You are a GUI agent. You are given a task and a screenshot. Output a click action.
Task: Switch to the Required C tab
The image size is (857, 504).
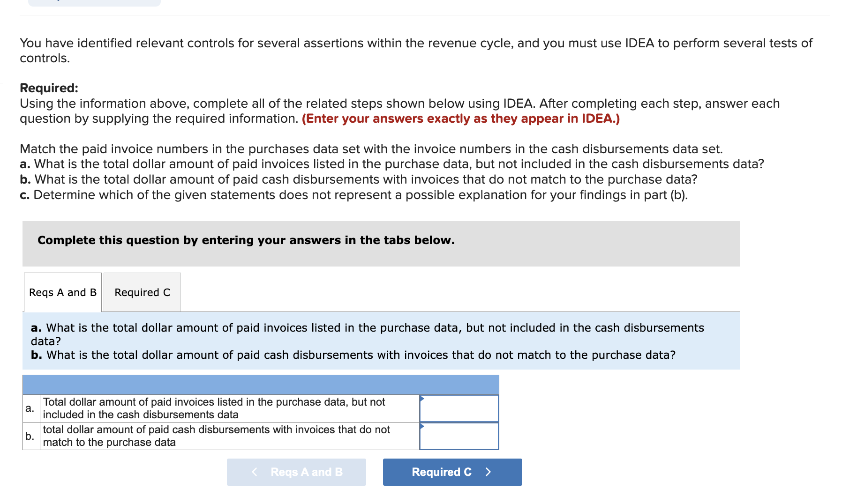coord(142,292)
